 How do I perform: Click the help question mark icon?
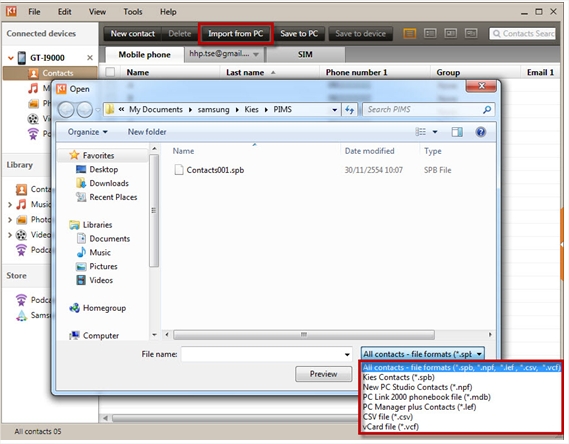coord(480,132)
